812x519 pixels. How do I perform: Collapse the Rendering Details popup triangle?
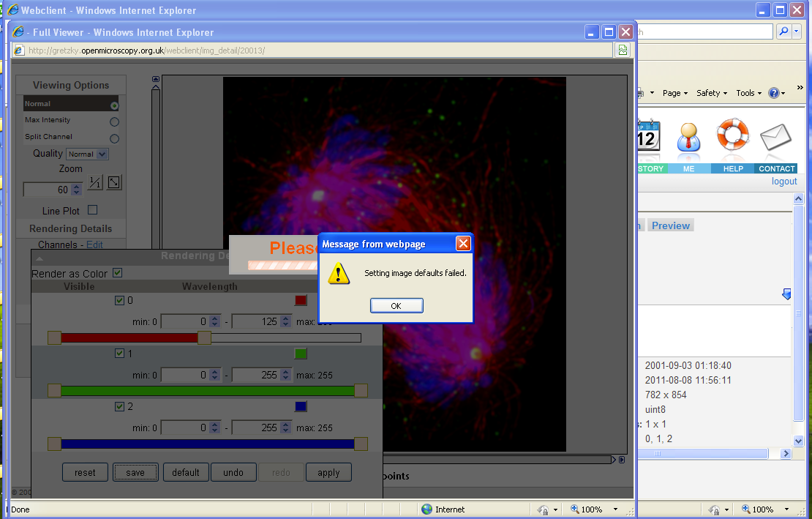pyautogui.click(x=40, y=258)
